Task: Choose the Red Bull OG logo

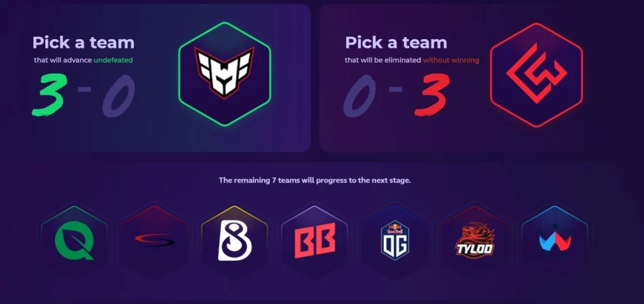Action: click(394, 240)
